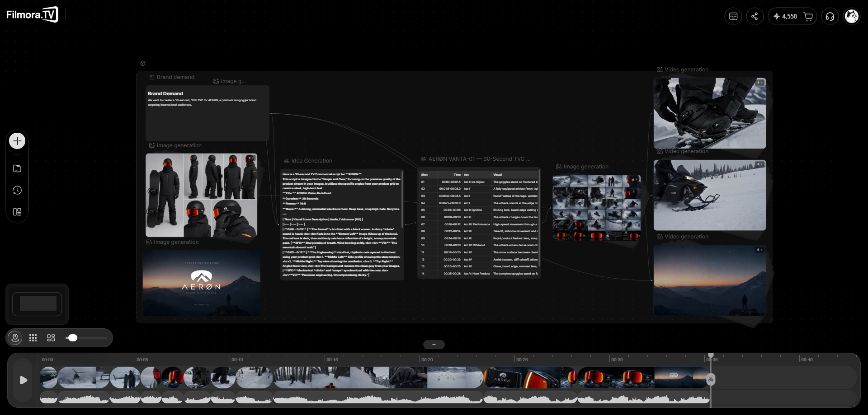The height and width of the screenshot is (415, 868).
Task: Open the templates layout icon in sidebar
Action: tap(17, 212)
